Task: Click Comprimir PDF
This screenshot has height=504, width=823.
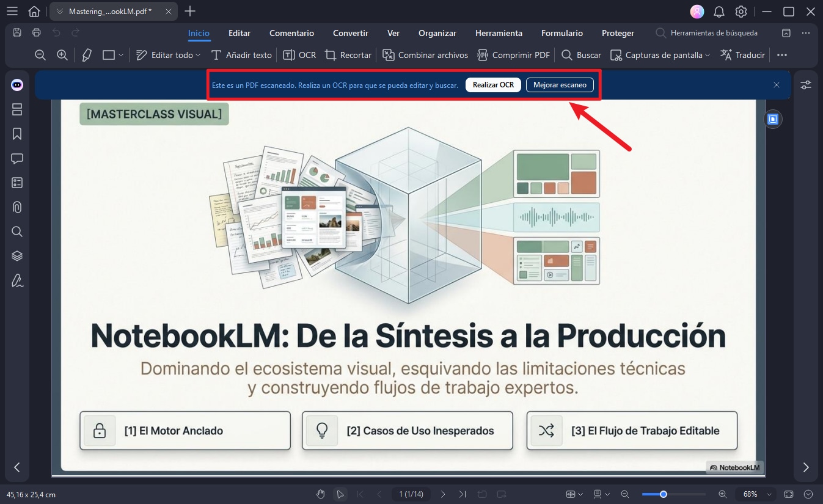Action: click(513, 55)
